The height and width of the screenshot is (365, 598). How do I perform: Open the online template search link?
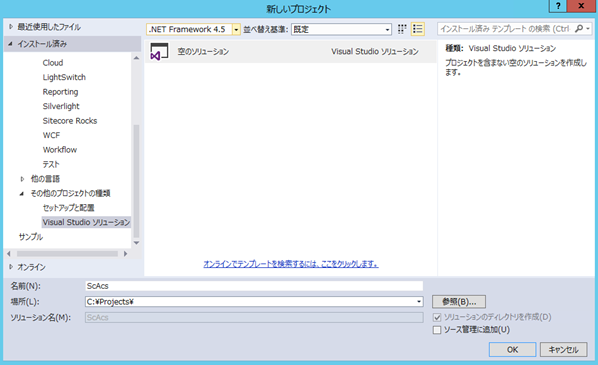pos(291,264)
